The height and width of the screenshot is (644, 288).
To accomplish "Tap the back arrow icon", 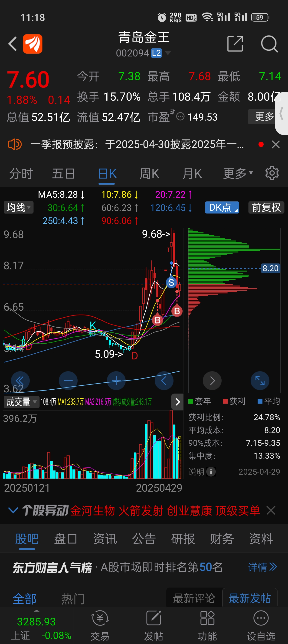I will 13,44.
